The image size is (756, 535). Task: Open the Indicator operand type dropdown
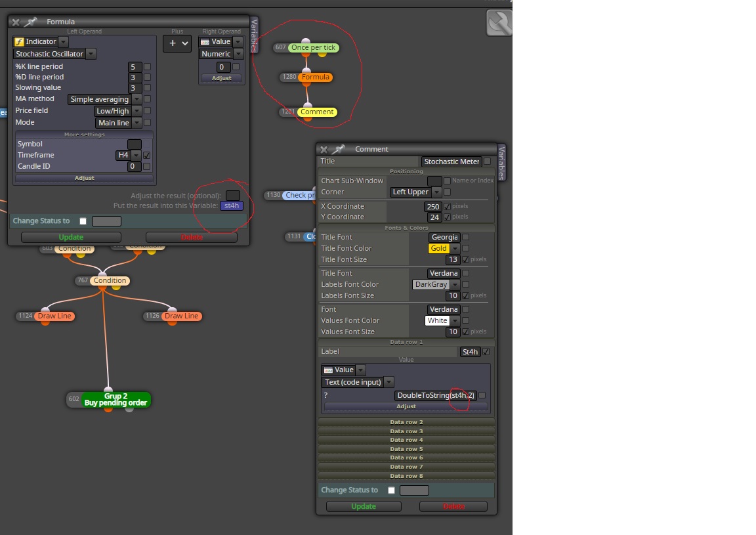[x=64, y=42]
